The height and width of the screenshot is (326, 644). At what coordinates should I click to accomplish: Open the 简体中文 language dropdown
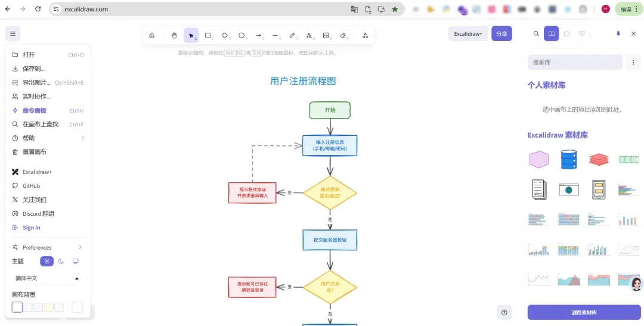(x=48, y=278)
